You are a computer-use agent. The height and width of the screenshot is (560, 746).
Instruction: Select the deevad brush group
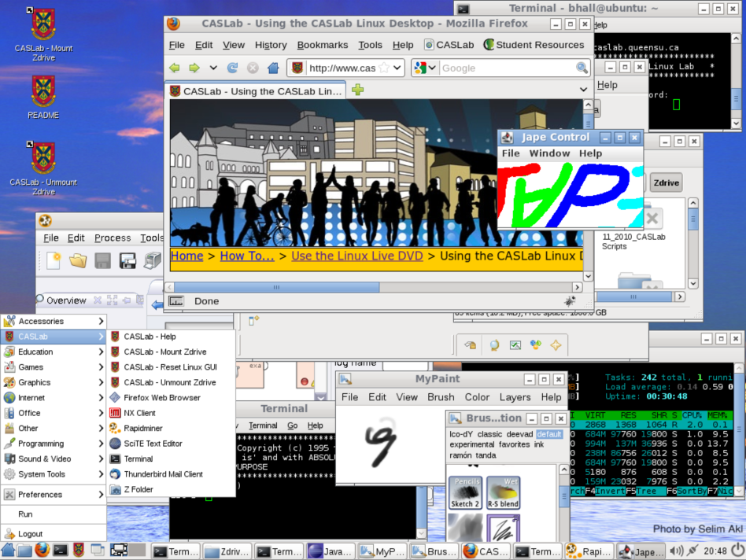tap(519, 434)
